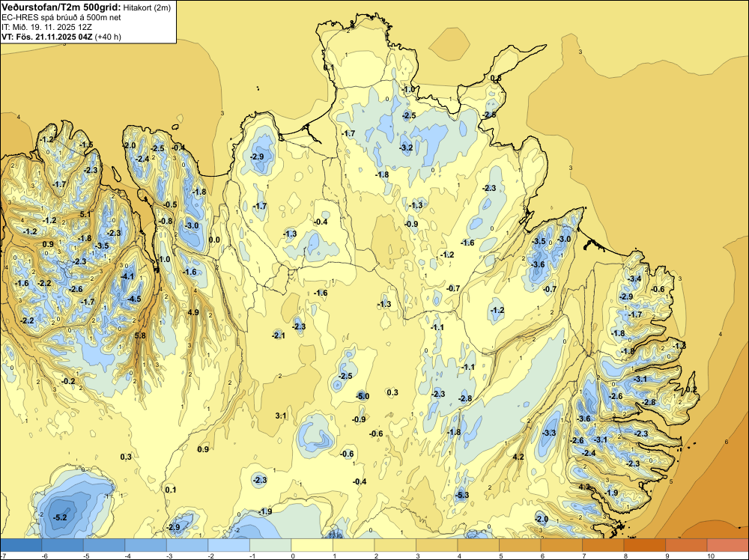Click the color scale tick label "-4"
This screenshot has width=749, height=560.
point(127,556)
